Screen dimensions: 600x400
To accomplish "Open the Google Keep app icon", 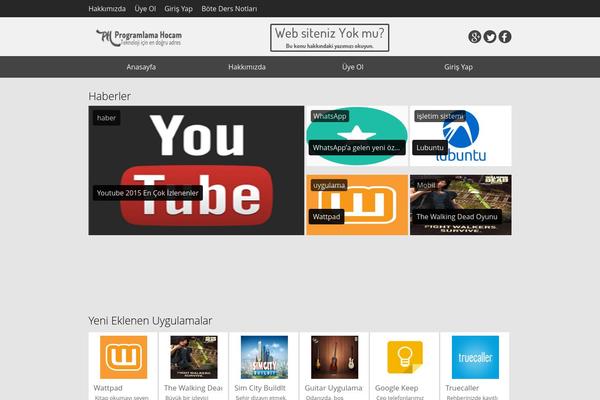I will pyautogui.click(x=405, y=357).
